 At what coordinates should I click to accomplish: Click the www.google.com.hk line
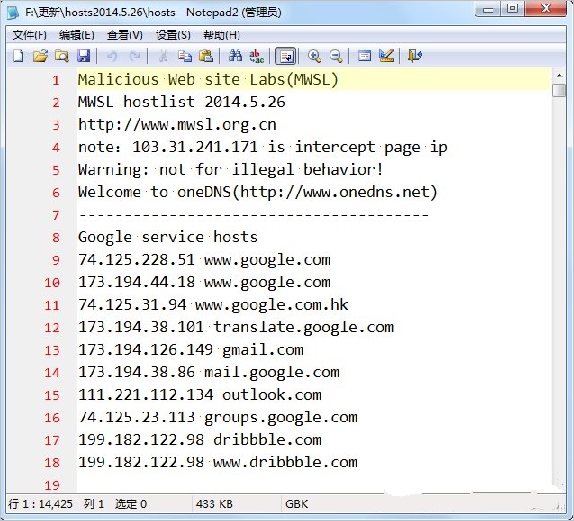pyautogui.click(x=213, y=305)
